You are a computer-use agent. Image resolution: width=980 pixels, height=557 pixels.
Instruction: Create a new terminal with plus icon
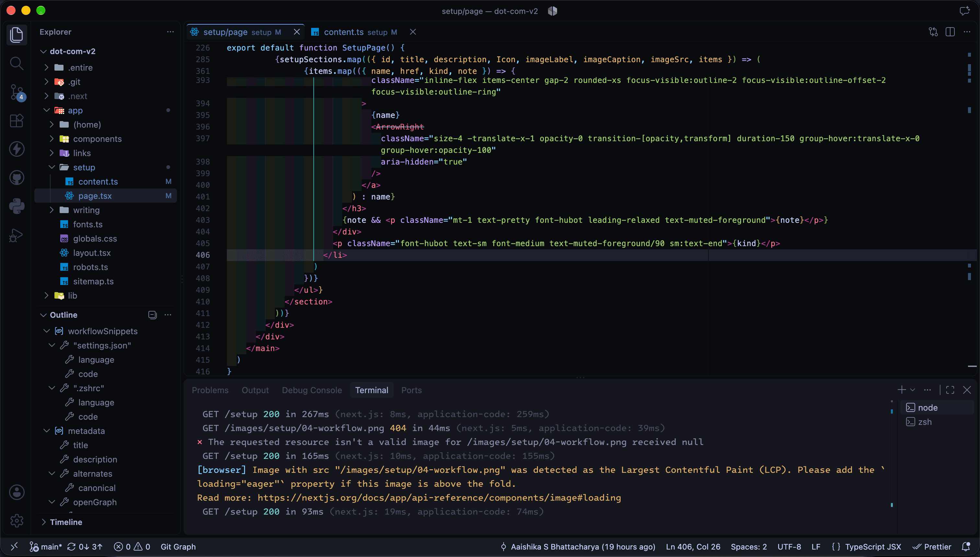click(902, 390)
